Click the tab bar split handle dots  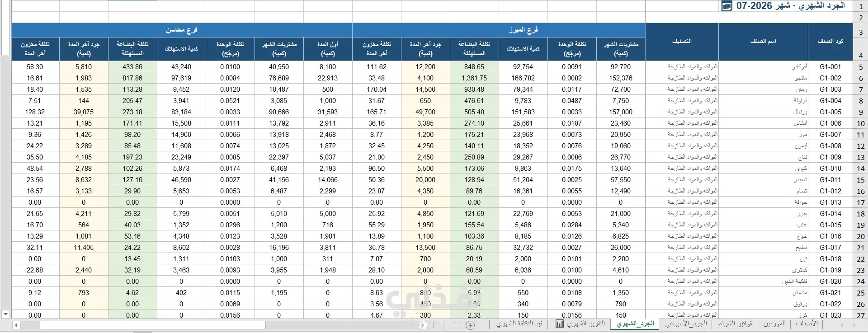pos(434,325)
